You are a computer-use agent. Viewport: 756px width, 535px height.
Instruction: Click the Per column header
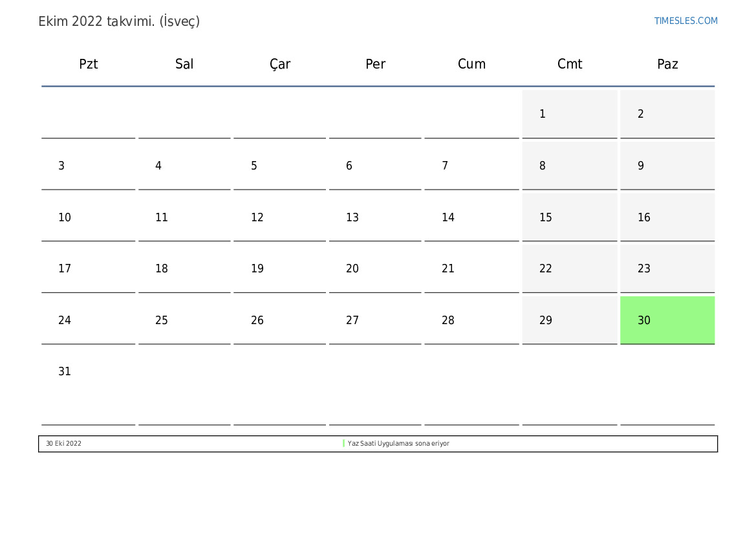click(x=376, y=64)
